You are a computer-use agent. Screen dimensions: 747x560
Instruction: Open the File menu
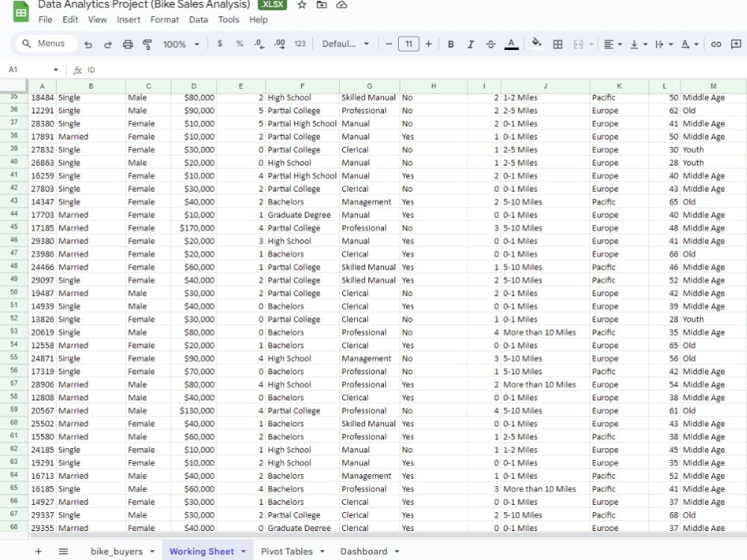(46, 19)
